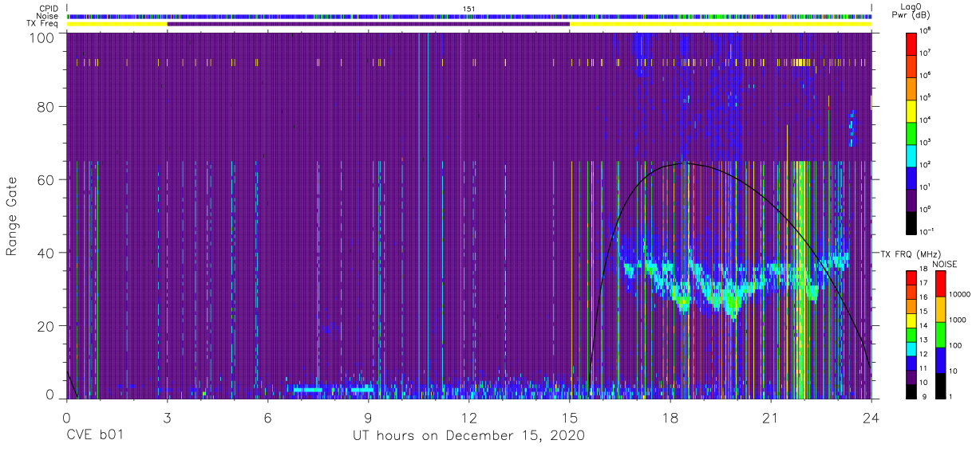Click x-axis tick label '21'
The width and height of the screenshot is (980, 452).
pyautogui.click(x=772, y=418)
